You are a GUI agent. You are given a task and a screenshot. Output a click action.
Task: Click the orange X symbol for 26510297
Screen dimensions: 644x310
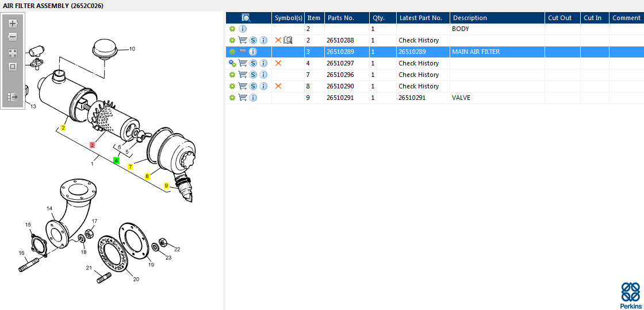278,63
